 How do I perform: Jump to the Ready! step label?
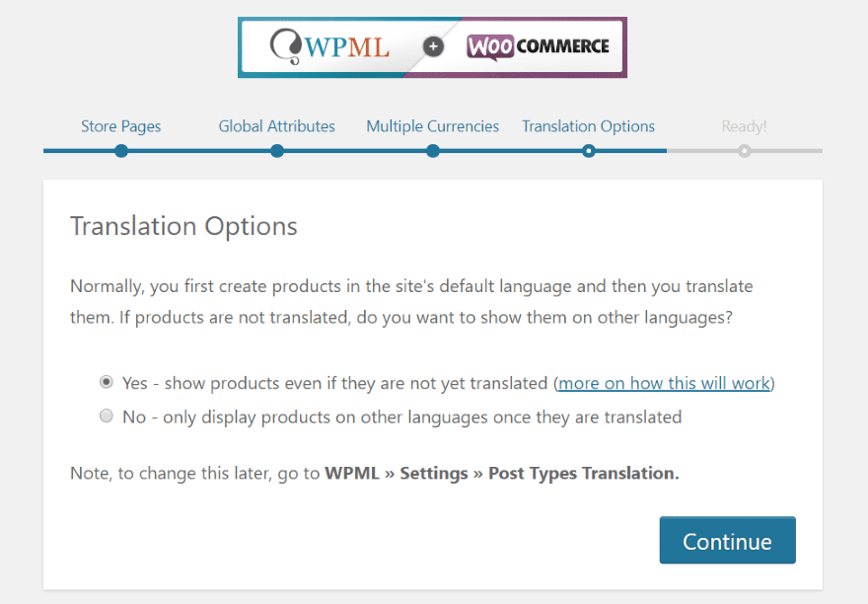click(x=745, y=126)
